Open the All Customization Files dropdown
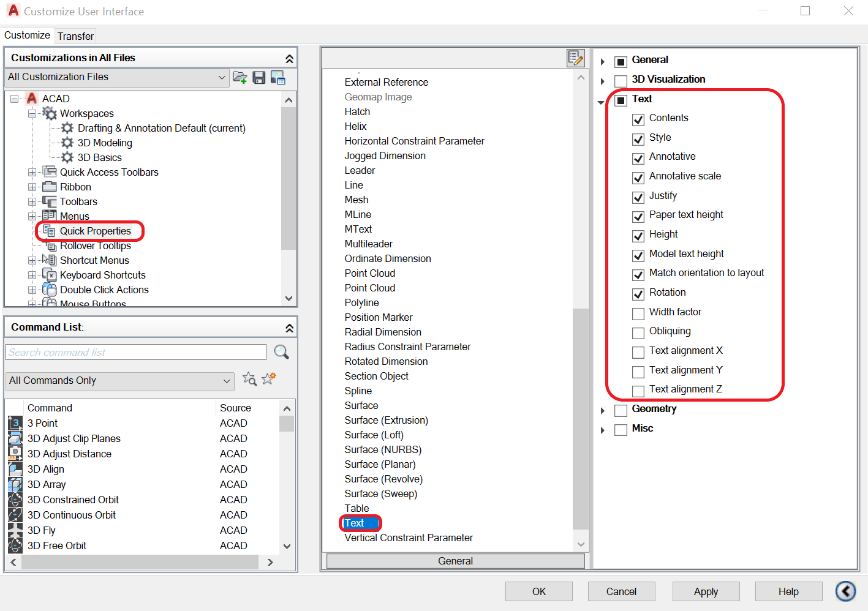The width and height of the screenshot is (868, 611). pos(222,77)
